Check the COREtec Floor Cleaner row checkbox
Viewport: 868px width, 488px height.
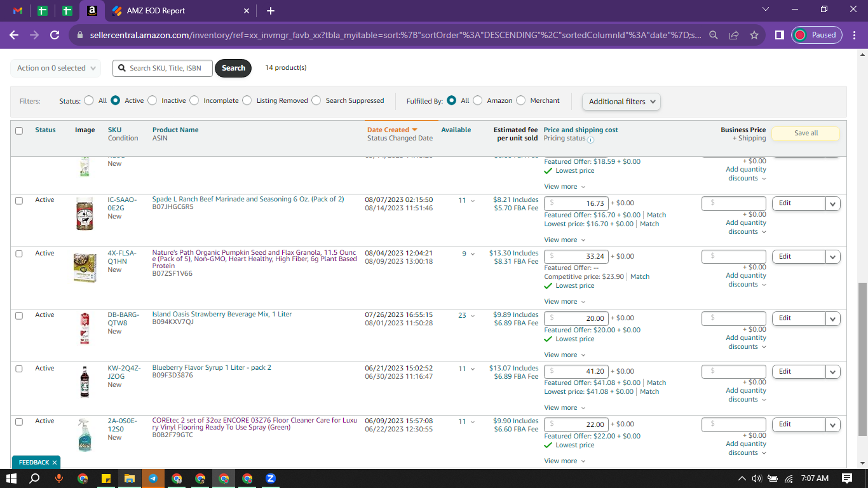(19, 422)
